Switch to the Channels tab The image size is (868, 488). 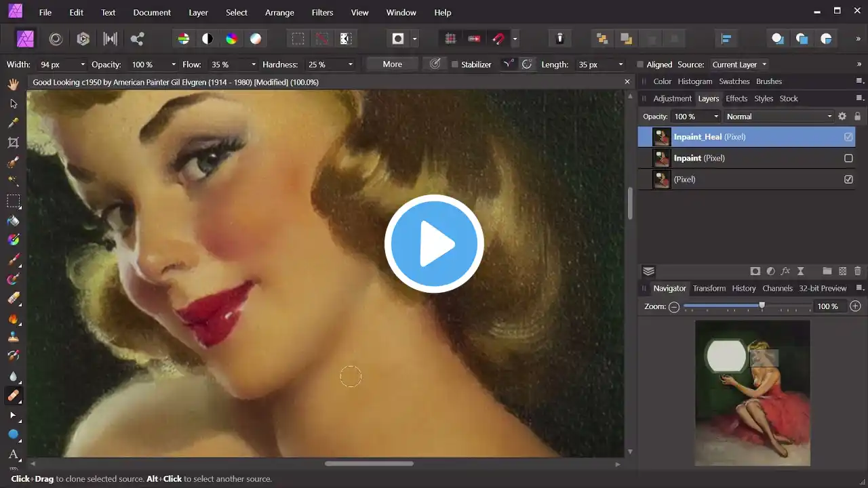click(x=777, y=288)
